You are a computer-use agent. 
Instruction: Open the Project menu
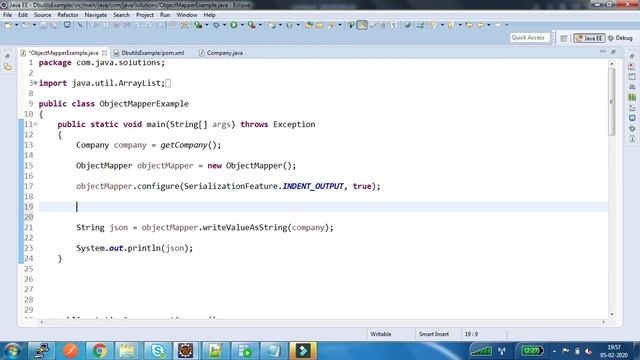tap(145, 15)
